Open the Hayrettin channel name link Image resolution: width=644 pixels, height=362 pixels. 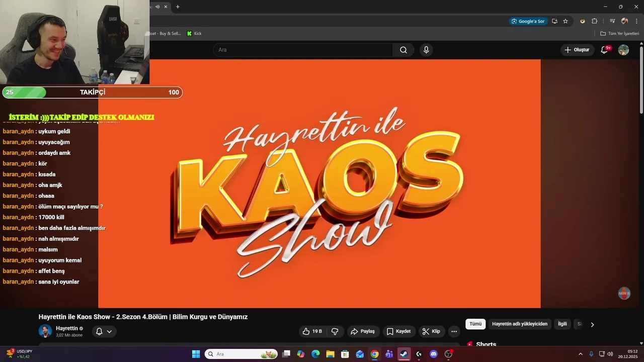[x=67, y=328]
